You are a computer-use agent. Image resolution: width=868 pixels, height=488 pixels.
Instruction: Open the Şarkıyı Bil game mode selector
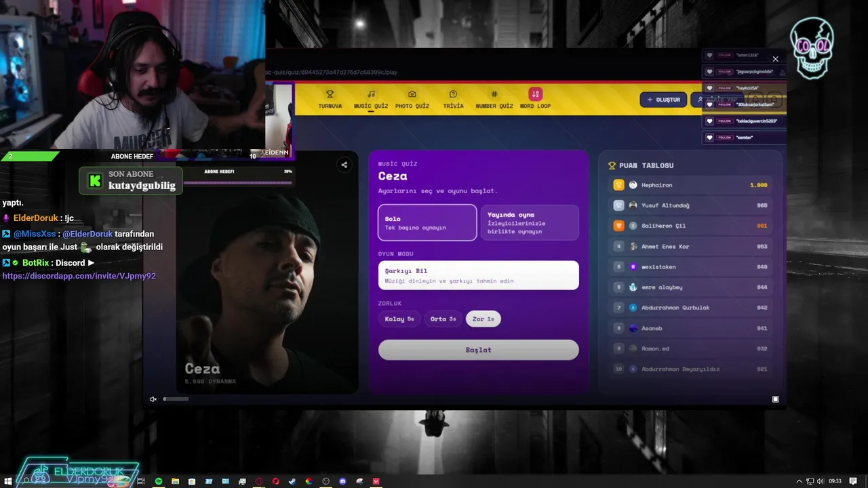click(478, 275)
